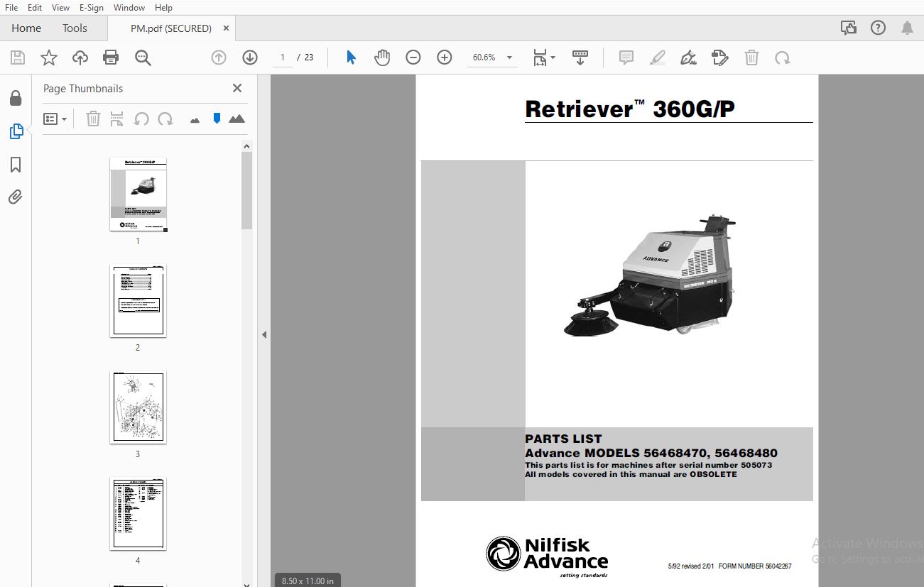Zoom in with the plus circle button
This screenshot has height=587, width=924.
(445, 57)
